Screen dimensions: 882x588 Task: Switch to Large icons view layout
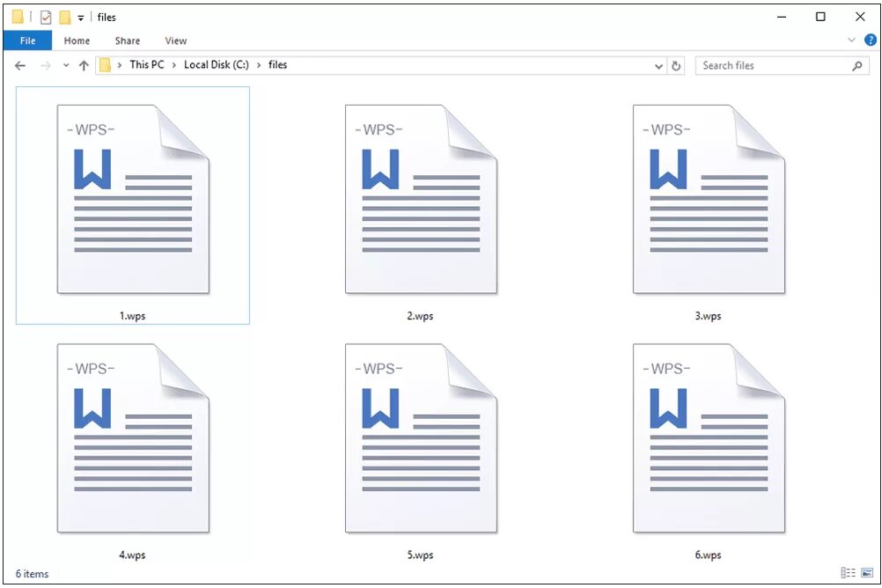point(867,573)
